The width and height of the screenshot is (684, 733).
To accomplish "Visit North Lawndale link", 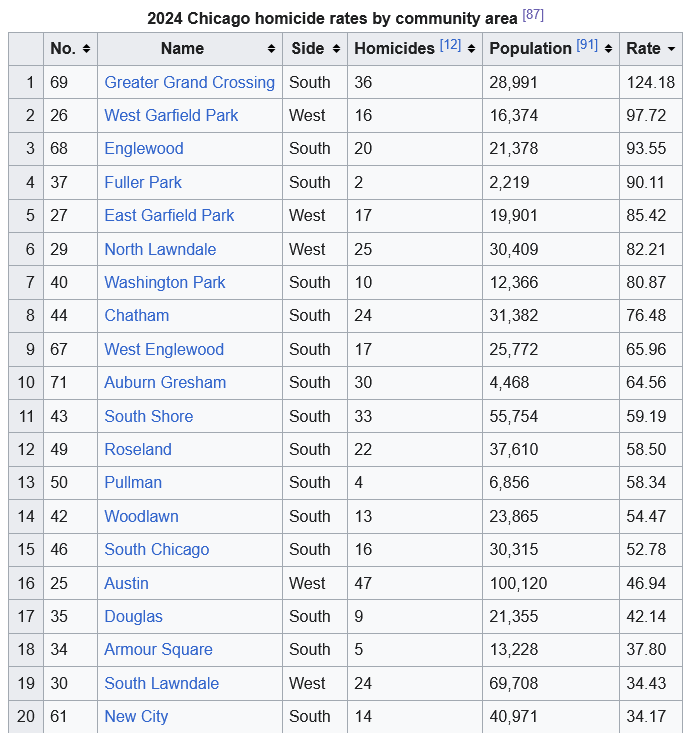I will [x=160, y=249].
